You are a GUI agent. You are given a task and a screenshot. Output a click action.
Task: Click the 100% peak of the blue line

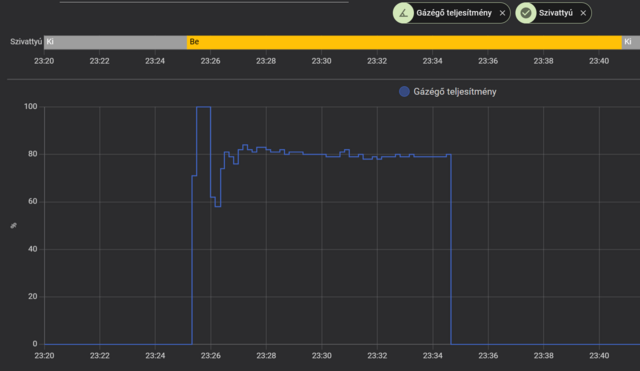tap(203, 107)
